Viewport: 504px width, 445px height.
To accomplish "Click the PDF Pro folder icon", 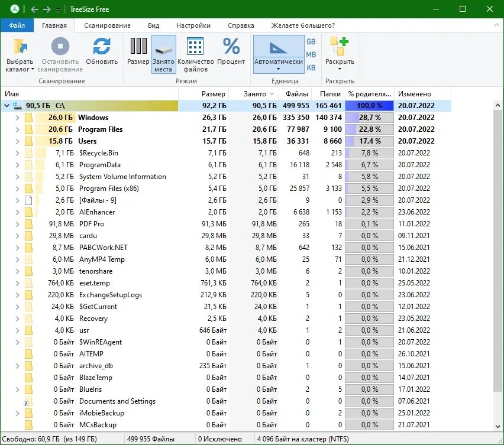I will tap(28, 224).
